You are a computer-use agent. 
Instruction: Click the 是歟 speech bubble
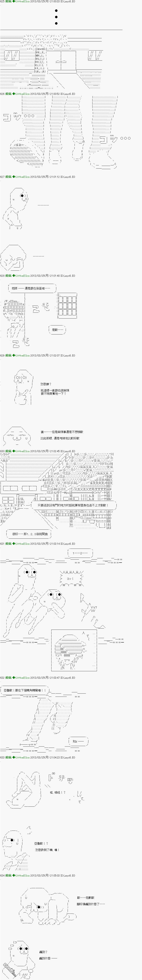(x=57, y=330)
